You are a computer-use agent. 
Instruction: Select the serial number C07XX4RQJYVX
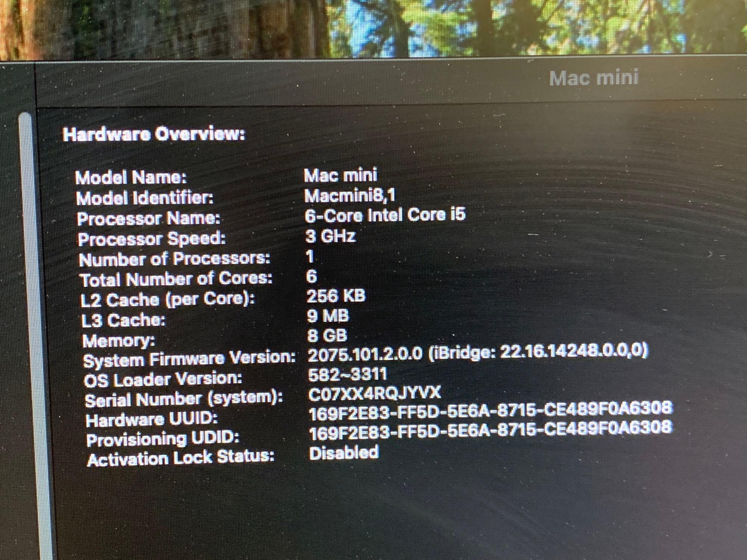pyautogui.click(x=375, y=393)
